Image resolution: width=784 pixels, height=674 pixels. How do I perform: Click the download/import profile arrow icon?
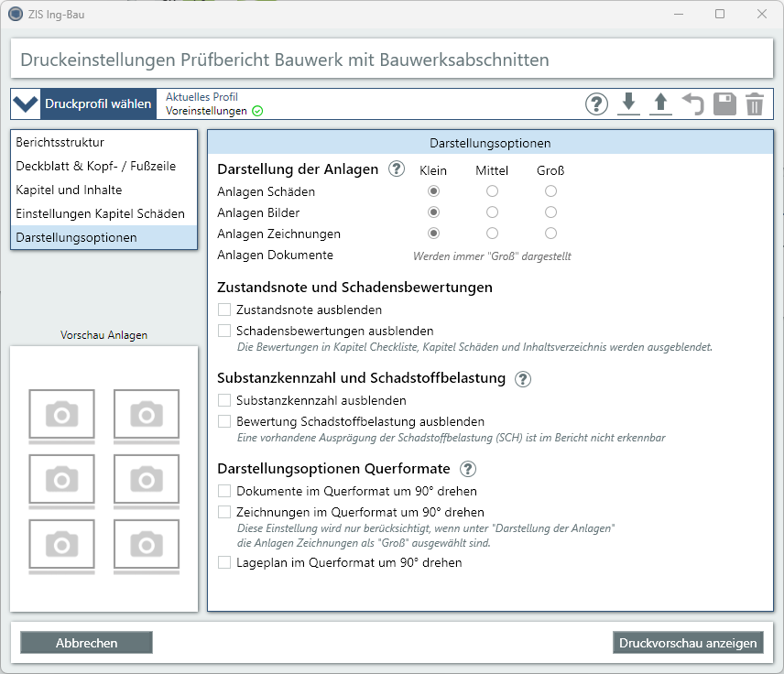628,103
